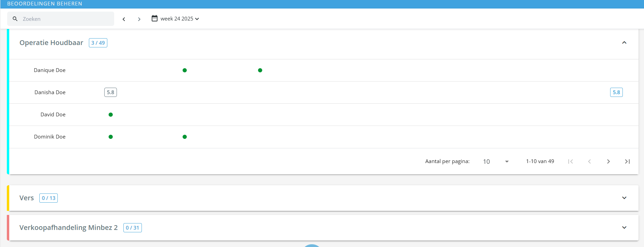Click the search magnifier icon
Image resolution: width=644 pixels, height=247 pixels.
[15, 19]
